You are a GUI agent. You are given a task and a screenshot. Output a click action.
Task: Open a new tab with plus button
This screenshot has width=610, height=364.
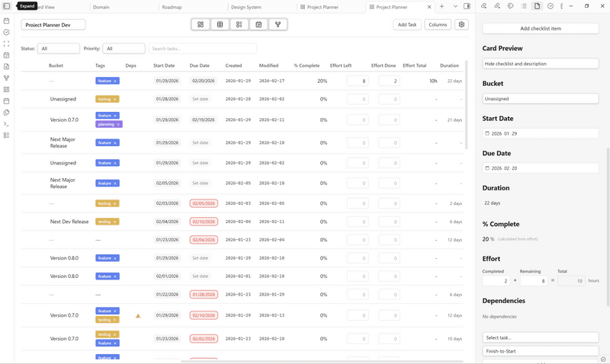tap(442, 6)
